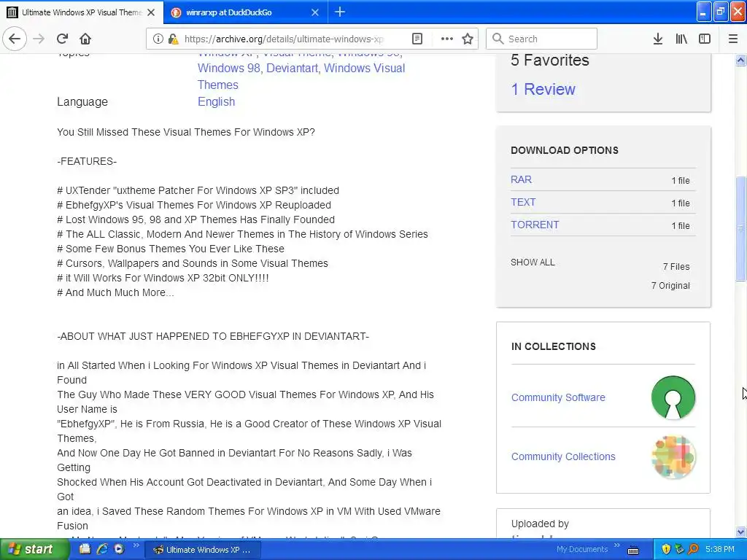
Task: Click the vertical scrollbar thumb
Action: click(740, 228)
